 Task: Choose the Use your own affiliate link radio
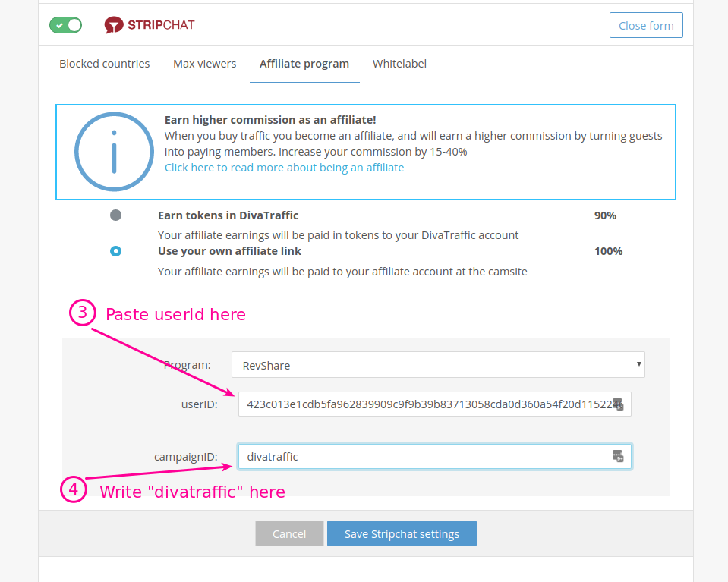[x=115, y=251]
